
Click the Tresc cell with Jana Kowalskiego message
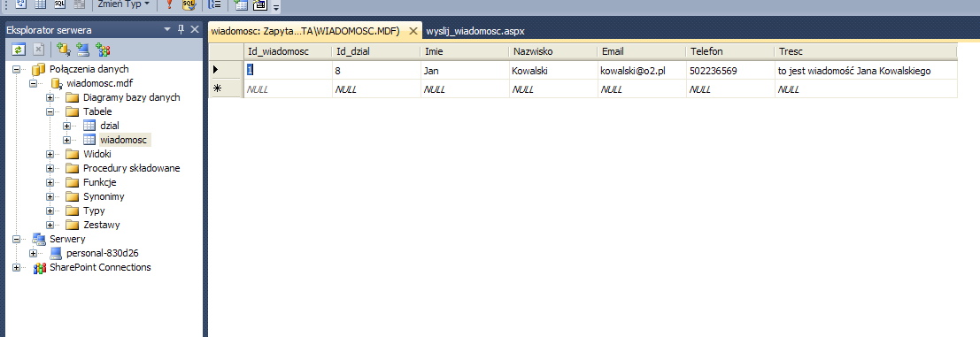[x=867, y=71]
